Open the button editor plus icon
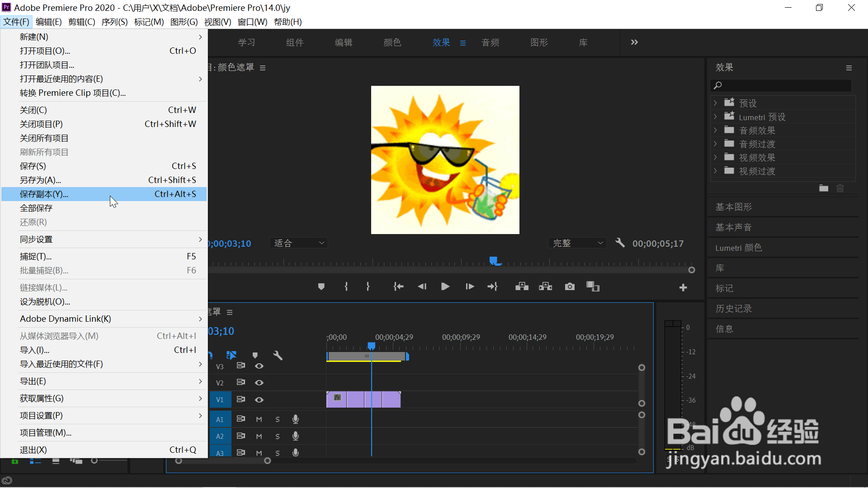Viewport: 868px width, 488px height. coord(683,287)
